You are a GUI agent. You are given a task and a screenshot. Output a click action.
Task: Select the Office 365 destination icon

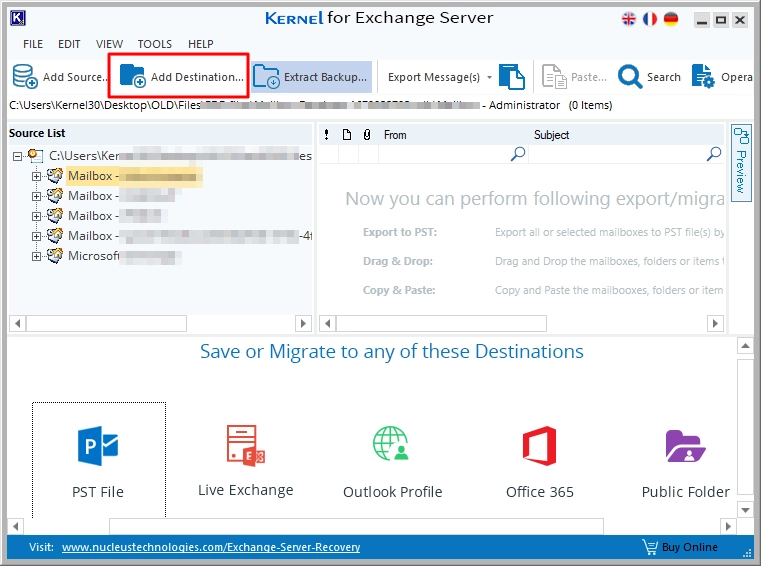point(539,446)
